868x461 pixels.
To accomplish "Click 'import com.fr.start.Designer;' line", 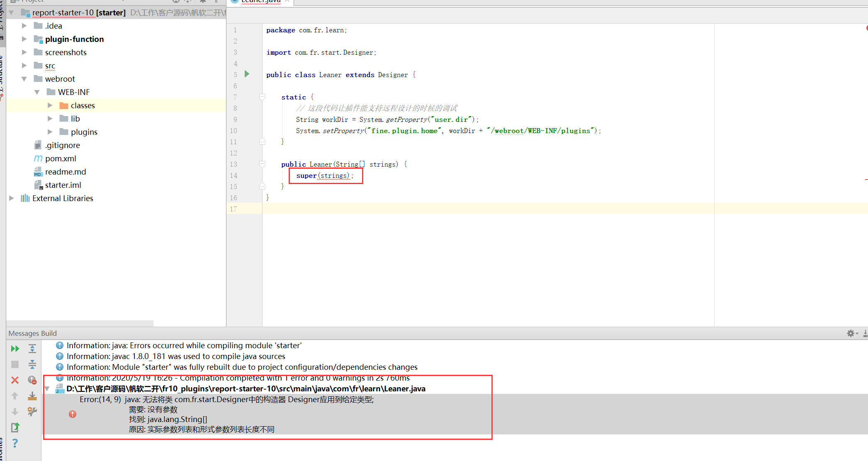I will coord(321,52).
